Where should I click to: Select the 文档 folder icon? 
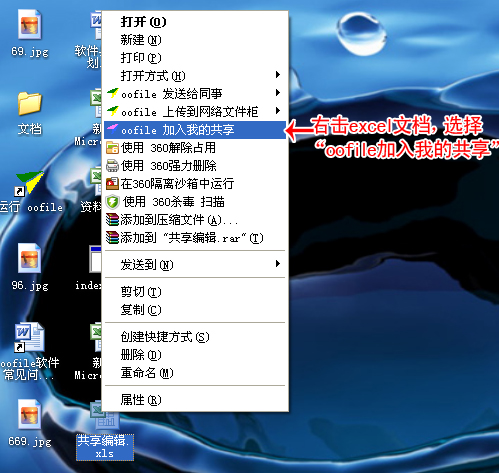(30, 104)
